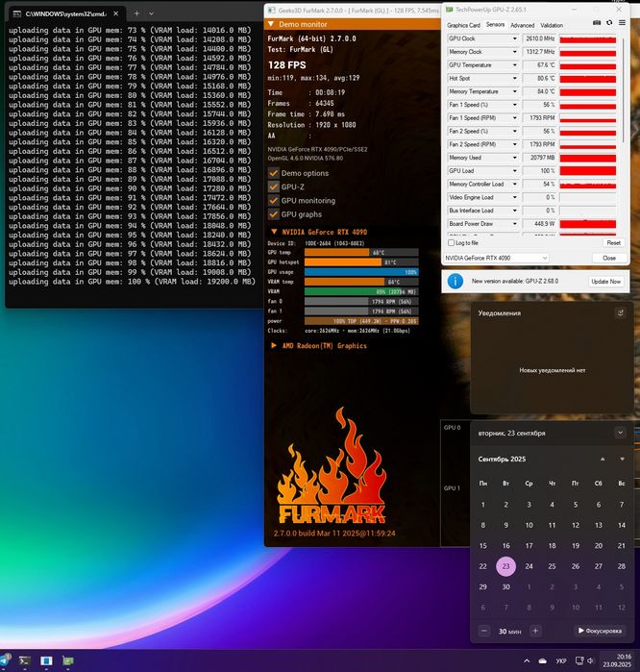Toggle the GPU graphs checkbox

[x=273, y=214]
